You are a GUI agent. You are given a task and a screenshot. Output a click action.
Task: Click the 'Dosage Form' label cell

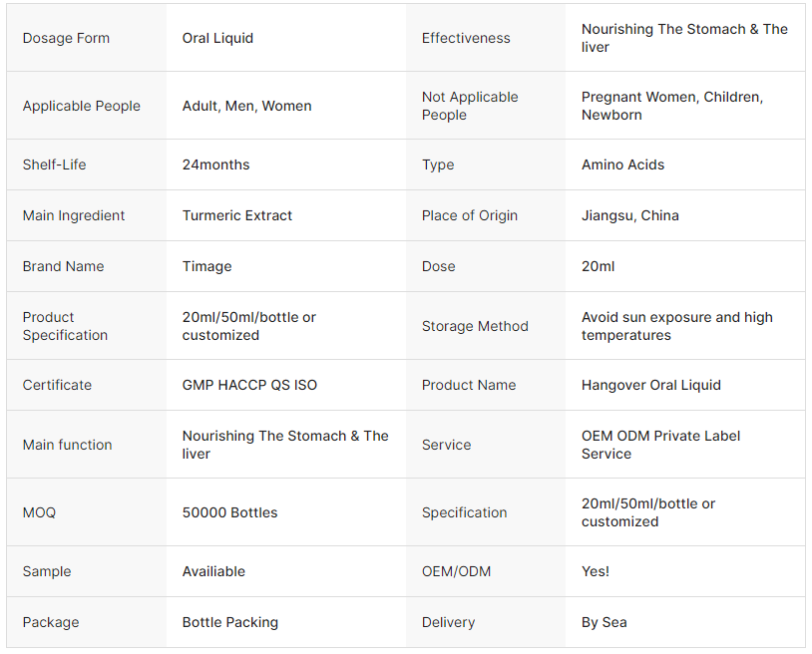[x=66, y=38]
